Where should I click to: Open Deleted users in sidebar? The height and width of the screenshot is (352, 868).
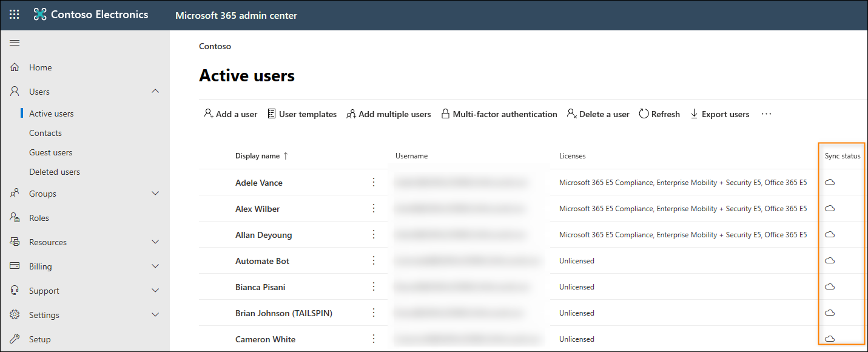click(55, 172)
